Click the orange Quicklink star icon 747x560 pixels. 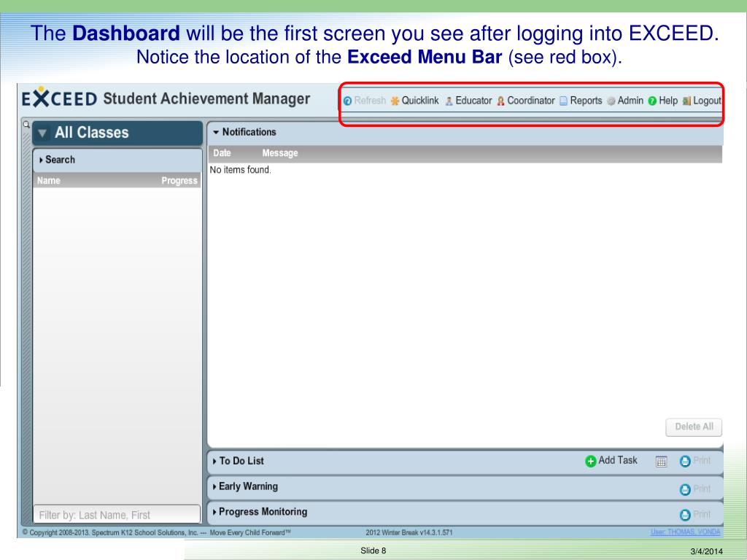tap(395, 101)
